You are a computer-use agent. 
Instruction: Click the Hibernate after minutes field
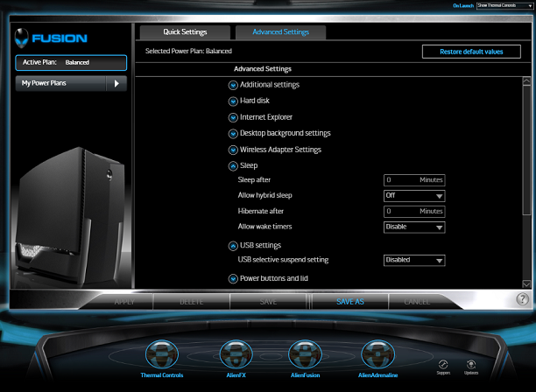coord(414,212)
